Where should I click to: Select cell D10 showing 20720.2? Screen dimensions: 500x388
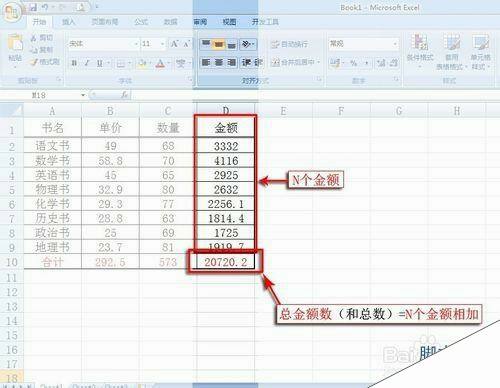coord(226,262)
